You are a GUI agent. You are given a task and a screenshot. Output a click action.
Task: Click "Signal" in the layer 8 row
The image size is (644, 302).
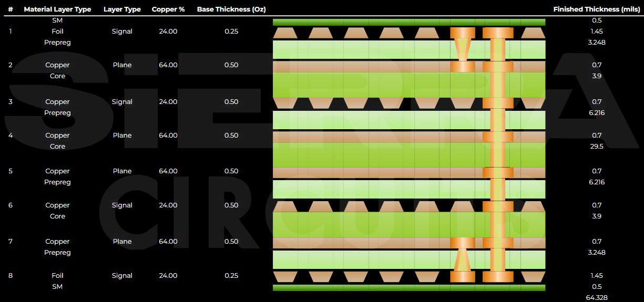(122, 276)
